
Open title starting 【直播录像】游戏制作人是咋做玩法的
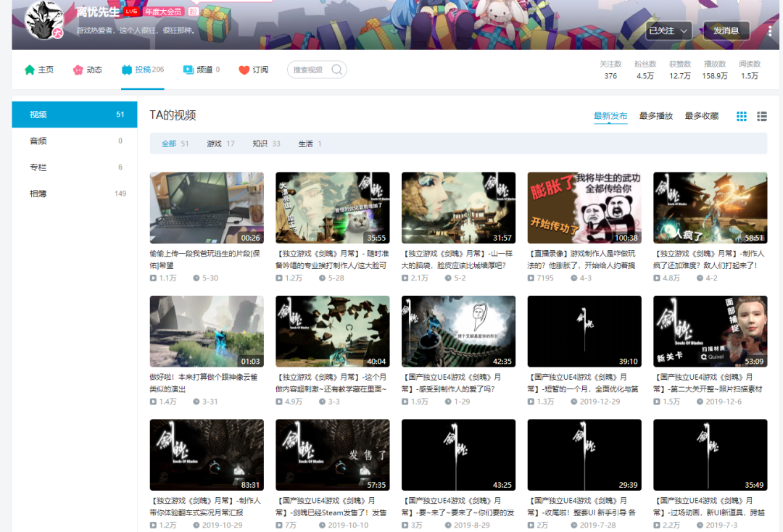point(581,259)
